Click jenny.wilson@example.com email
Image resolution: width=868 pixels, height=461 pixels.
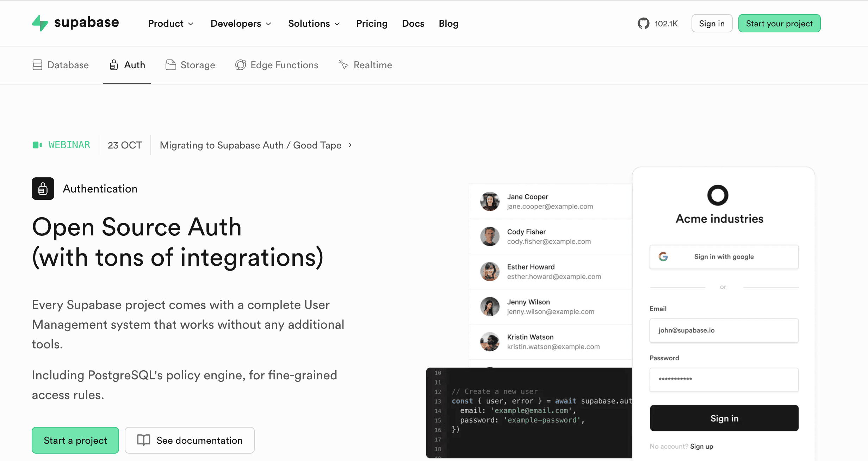coord(551,311)
